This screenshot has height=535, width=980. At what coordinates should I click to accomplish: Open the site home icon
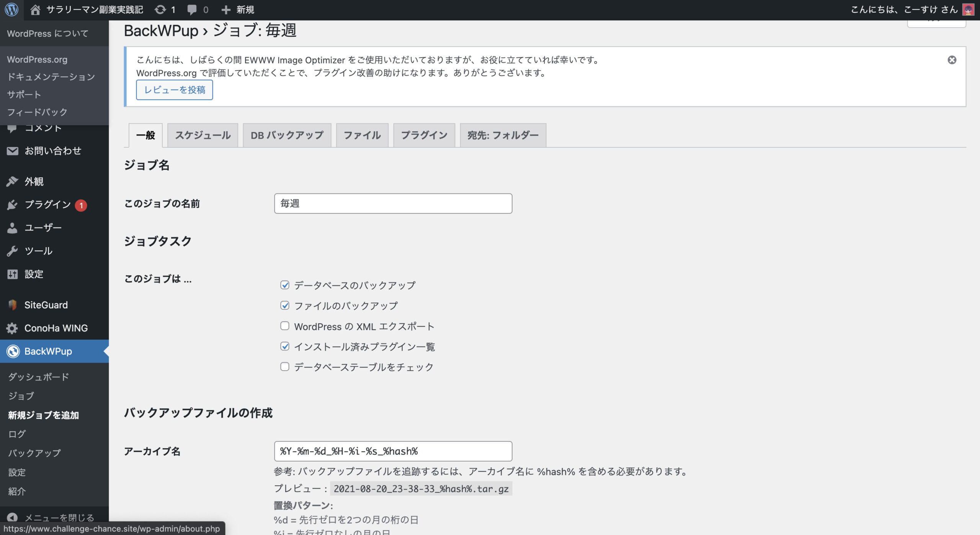(35, 10)
